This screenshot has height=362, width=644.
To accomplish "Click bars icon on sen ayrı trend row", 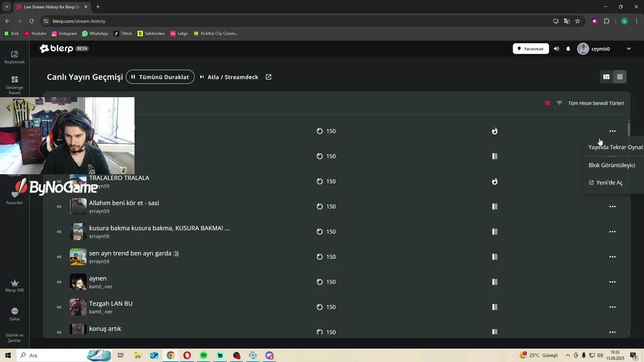I will click(x=495, y=257).
